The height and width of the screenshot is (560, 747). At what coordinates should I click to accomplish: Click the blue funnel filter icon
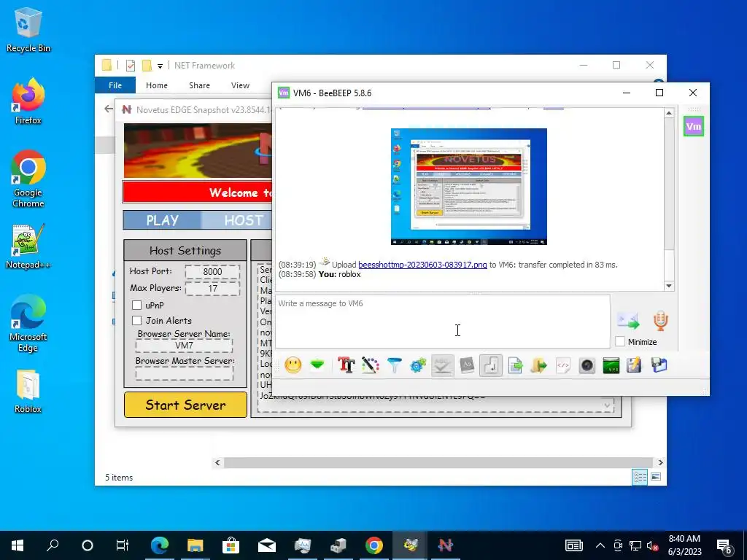(x=395, y=365)
